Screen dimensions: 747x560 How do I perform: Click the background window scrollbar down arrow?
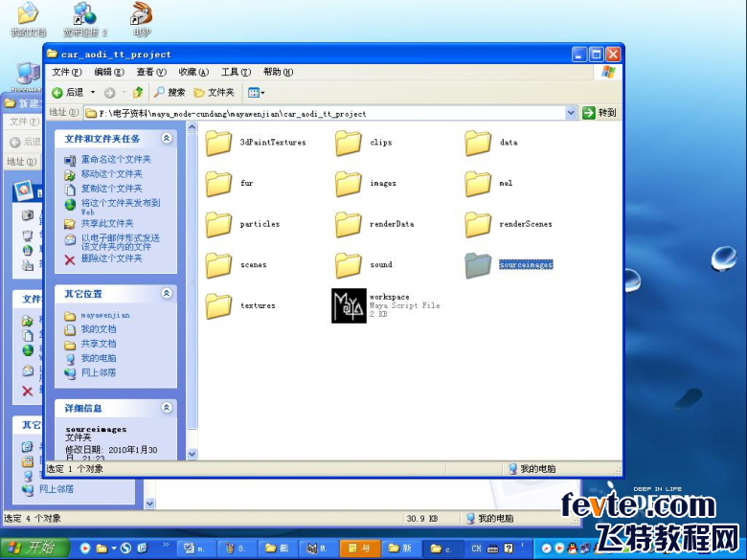click(x=149, y=504)
